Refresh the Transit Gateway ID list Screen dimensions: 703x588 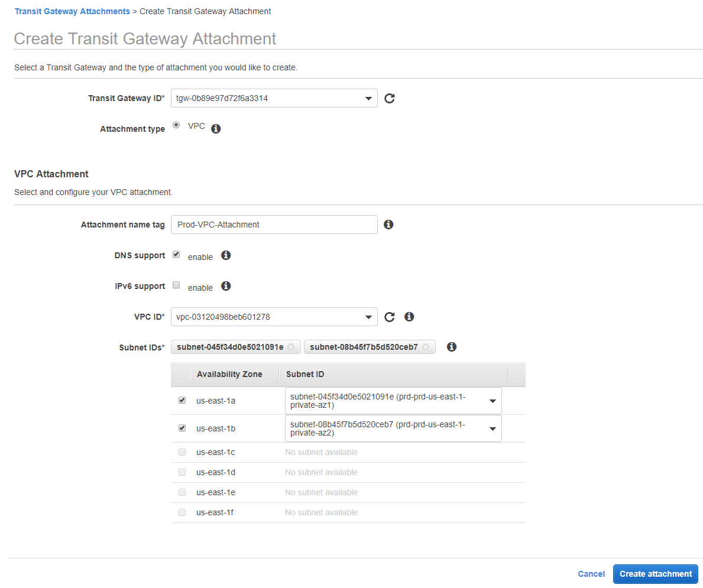click(389, 99)
